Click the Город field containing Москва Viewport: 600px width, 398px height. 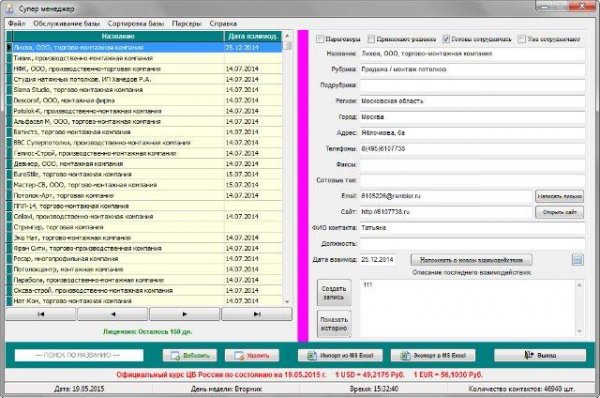(472, 117)
